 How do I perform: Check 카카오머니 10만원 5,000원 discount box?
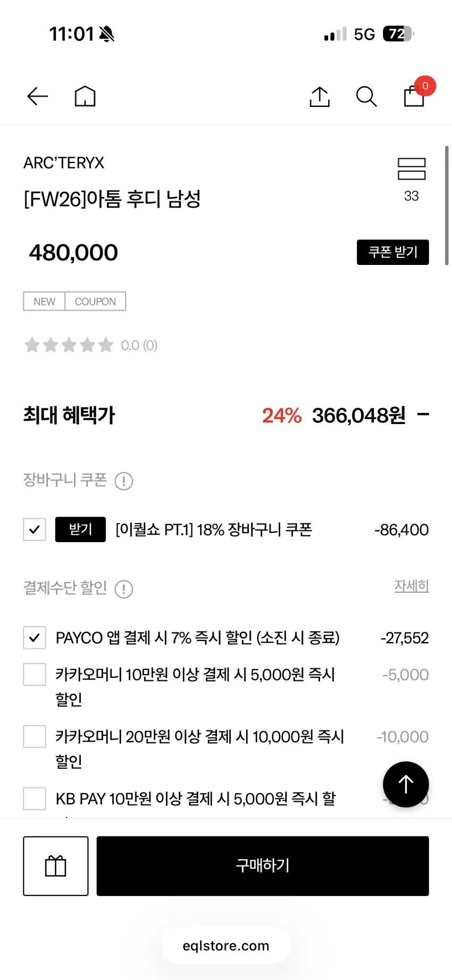point(35,675)
